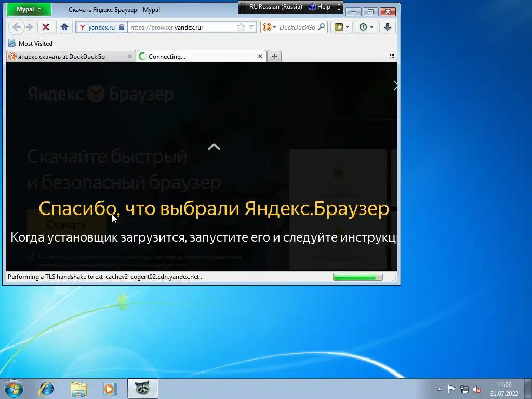Click the upward chevron on the overlay
This screenshot has height=399, width=532.
coord(214,147)
